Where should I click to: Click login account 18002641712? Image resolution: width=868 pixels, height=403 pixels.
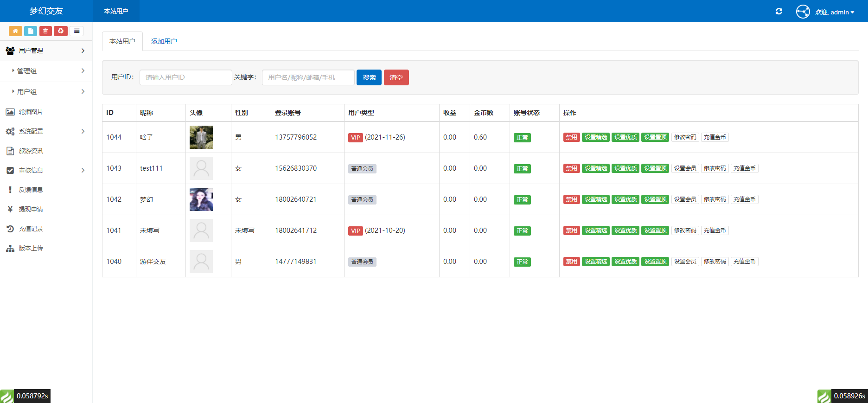(296, 230)
